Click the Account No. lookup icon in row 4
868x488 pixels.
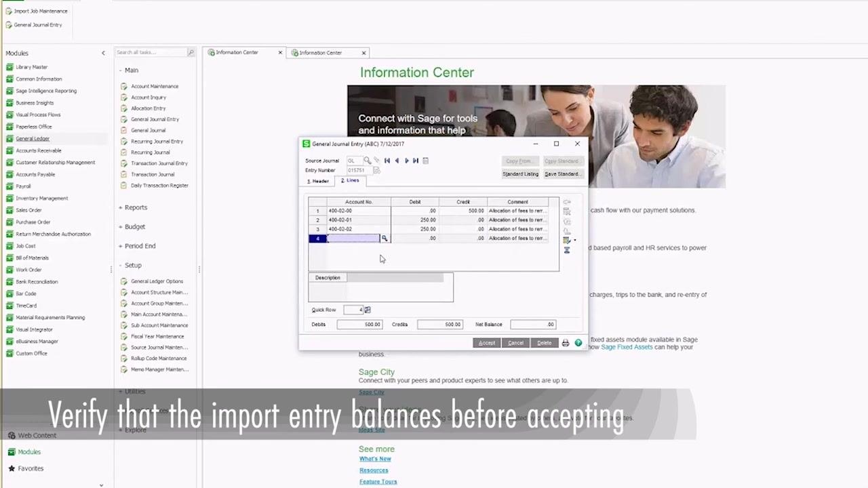[x=384, y=239]
